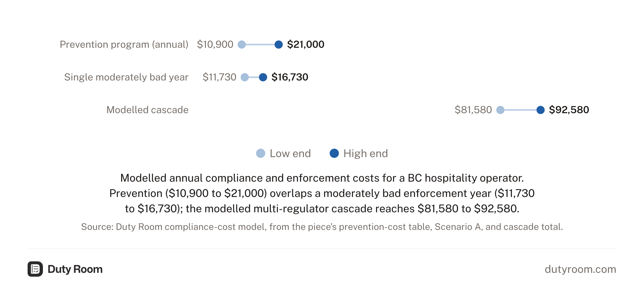The image size is (644, 292).
Task: Select the $10,900 low-end prevention dot
Action: tap(242, 44)
